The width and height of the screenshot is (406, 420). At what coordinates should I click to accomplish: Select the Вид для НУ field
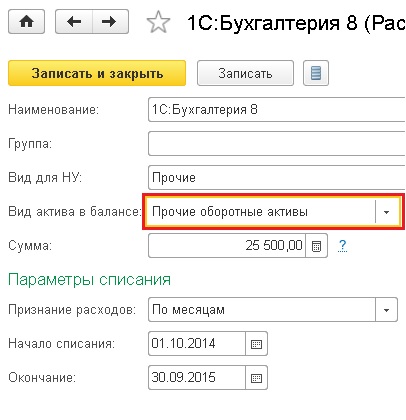tap(277, 178)
